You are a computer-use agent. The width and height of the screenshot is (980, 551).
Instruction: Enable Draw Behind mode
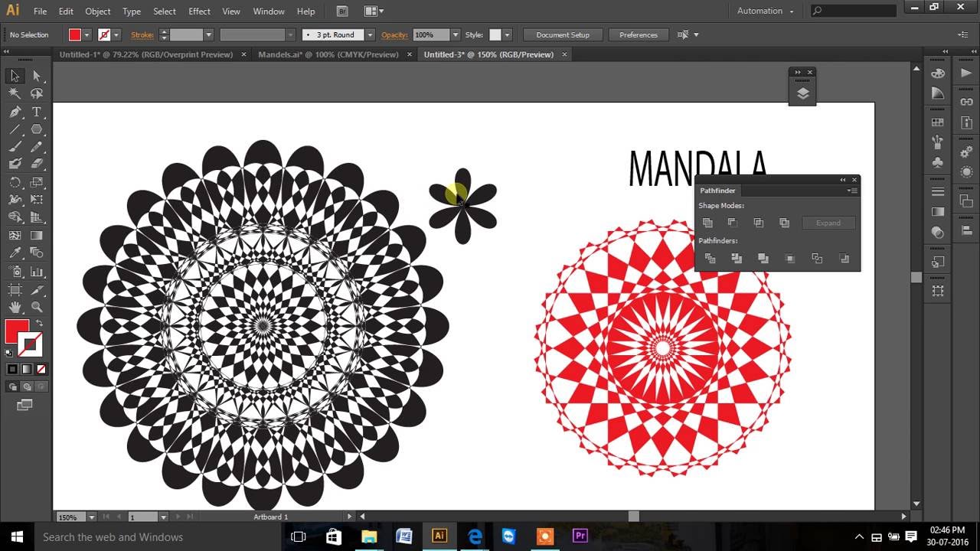point(26,386)
